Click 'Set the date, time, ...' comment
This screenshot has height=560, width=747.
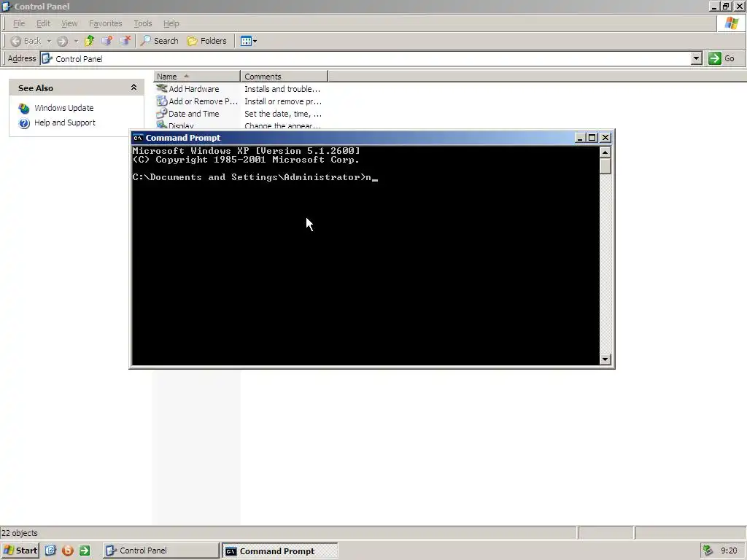[x=283, y=114]
